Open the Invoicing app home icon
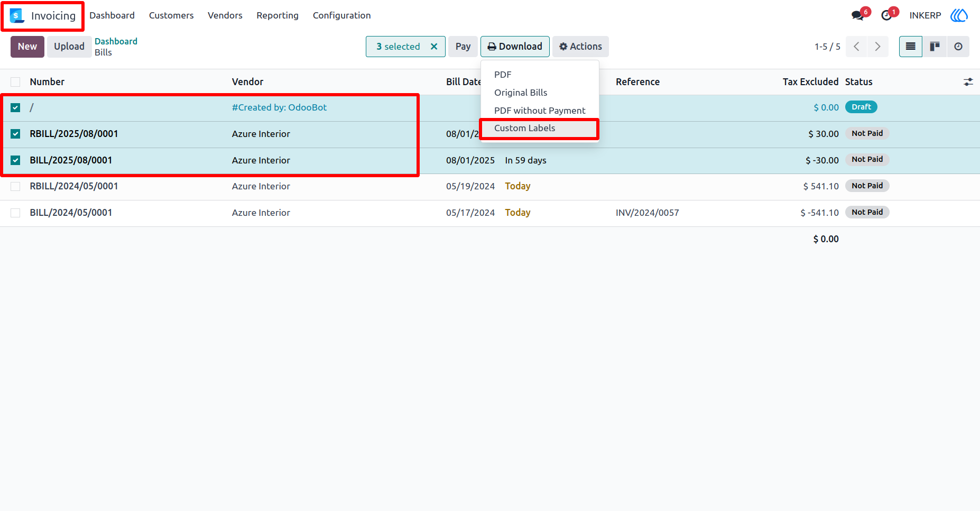Viewport: 980px width, 511px height. coord(17,16)
